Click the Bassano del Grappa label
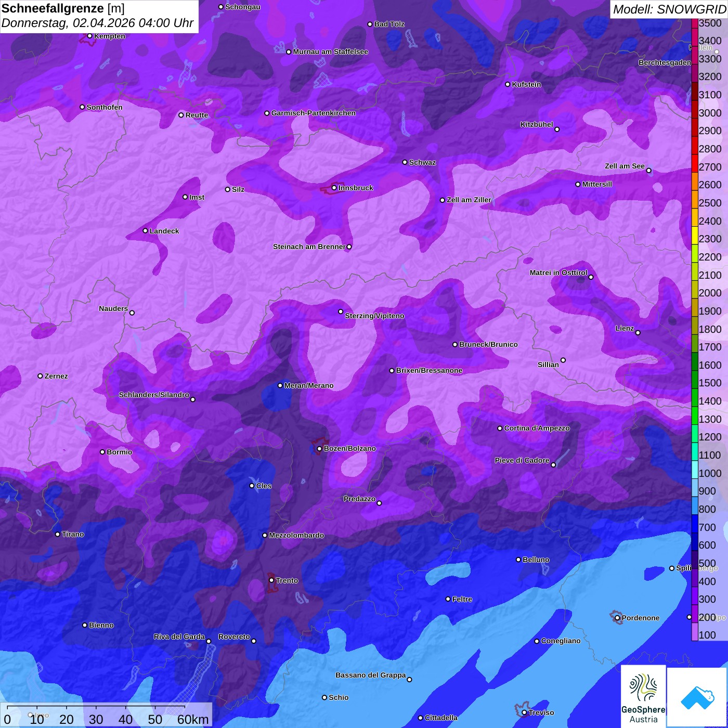 tap(371, 675)
